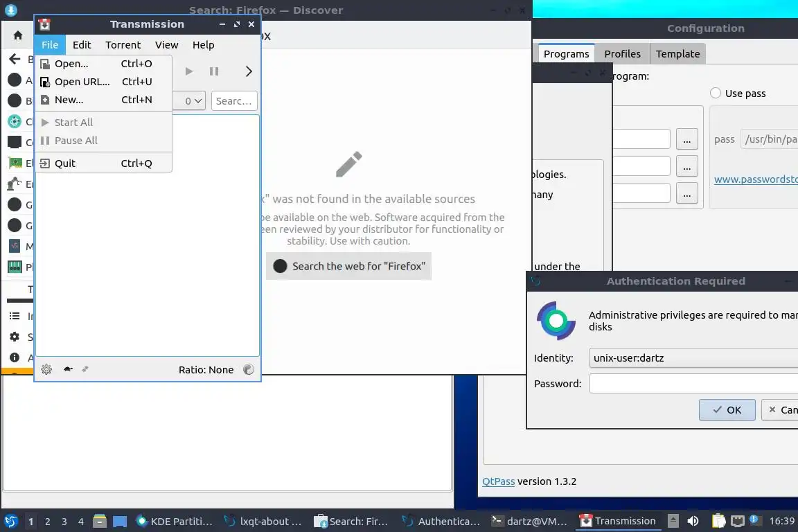Image resolution: width=798 pixels, height=532 pixels.
Task: Open the Transmission options gear in the status bar
Action: pos(46,370)
